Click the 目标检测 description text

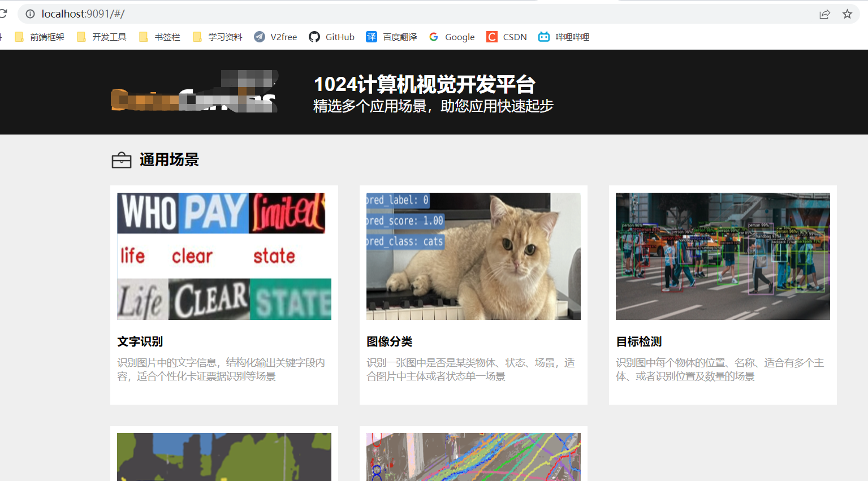click(720, 369)
